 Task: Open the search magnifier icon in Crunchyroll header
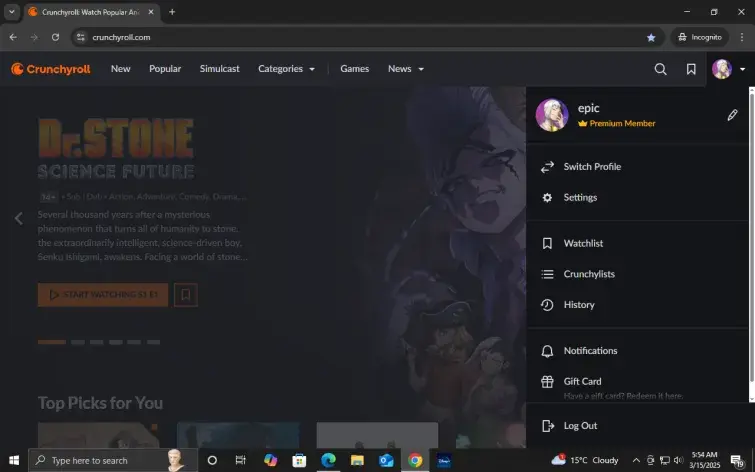pos(660,69)
